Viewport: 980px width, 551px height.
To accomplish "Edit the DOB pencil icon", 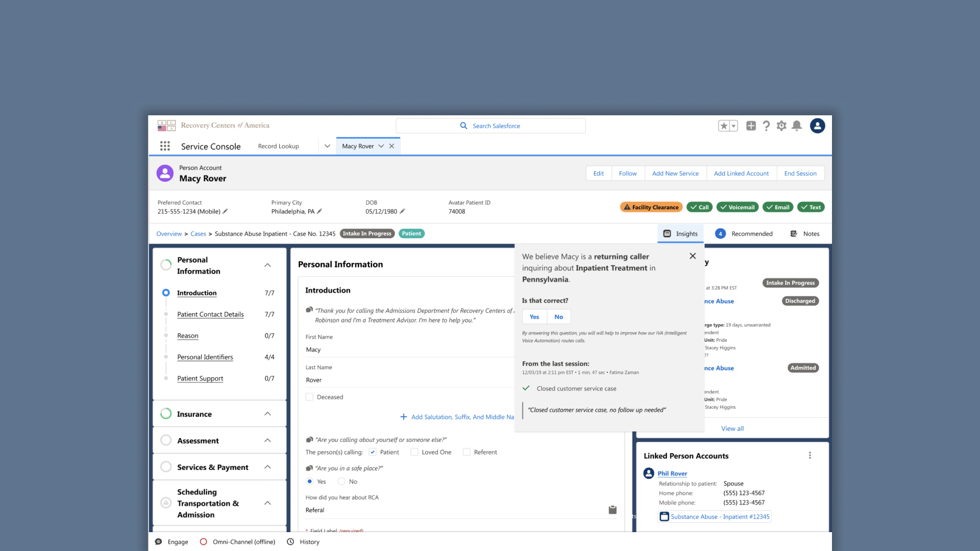I will pyautogui.click(x=402, y=211).
